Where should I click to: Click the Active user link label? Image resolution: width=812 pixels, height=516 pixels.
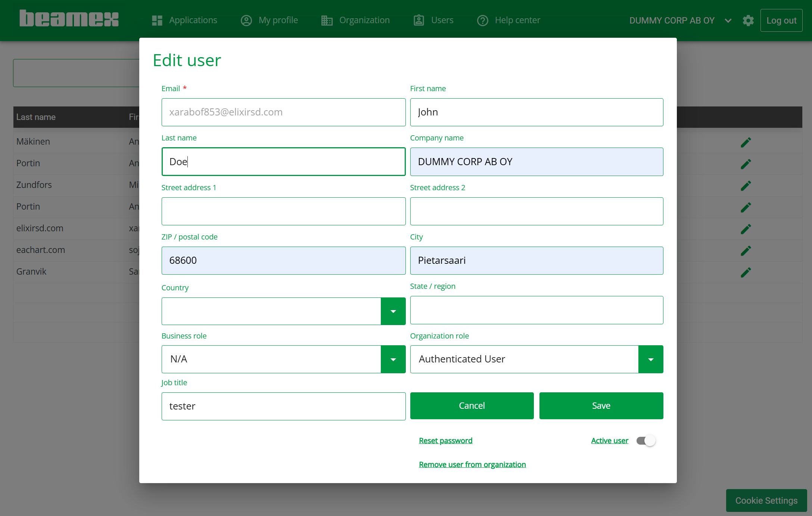610,441
